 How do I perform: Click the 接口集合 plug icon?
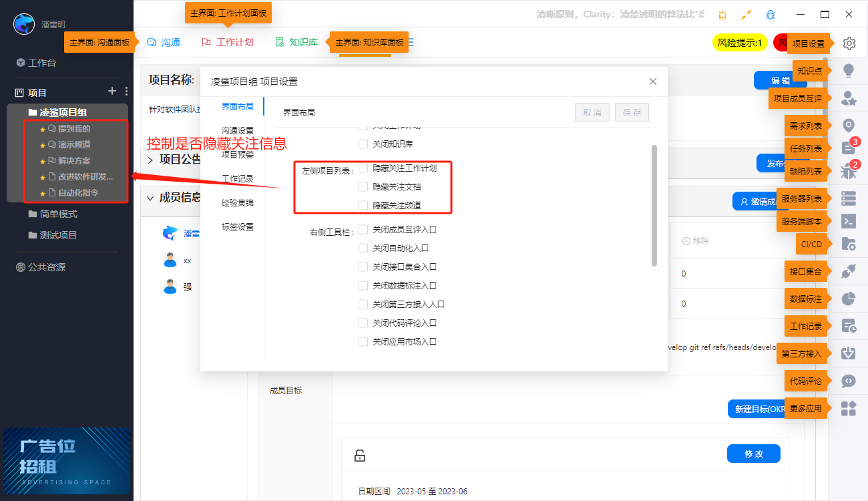click(848, 271)
